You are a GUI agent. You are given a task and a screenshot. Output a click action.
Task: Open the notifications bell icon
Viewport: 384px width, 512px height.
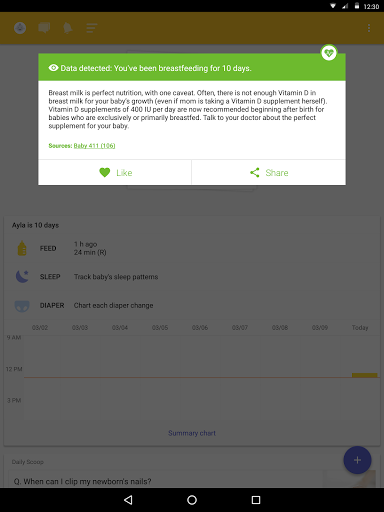[x=68, y=28]
